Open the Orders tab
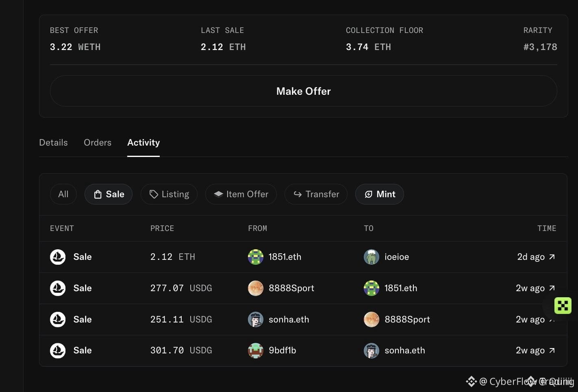 [x=98, y=143]
